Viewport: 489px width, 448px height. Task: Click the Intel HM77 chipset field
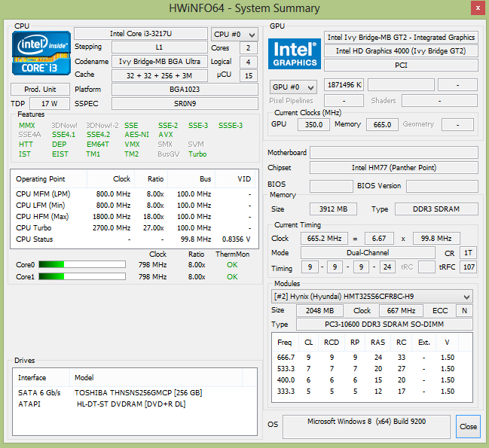click(393, 168)
